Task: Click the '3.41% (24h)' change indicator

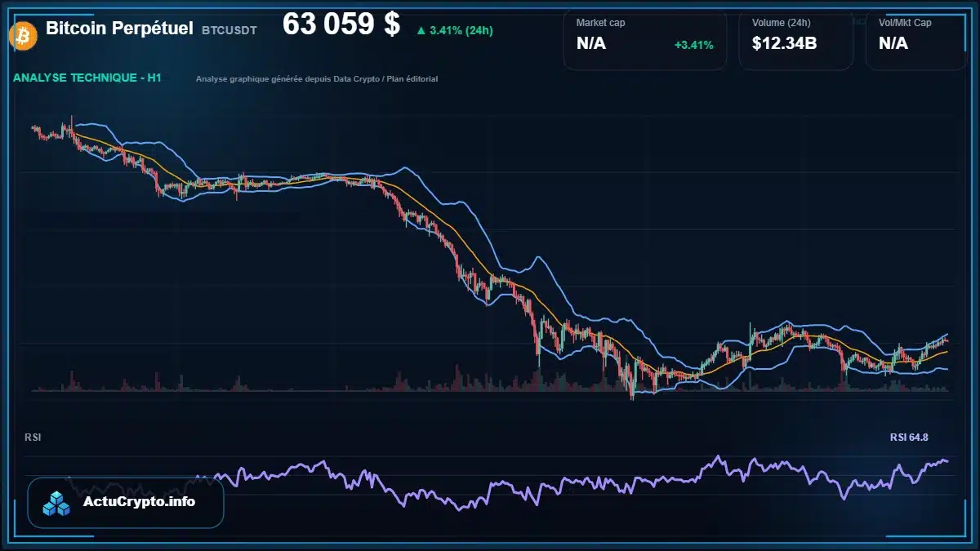Action: pos(454,30)
